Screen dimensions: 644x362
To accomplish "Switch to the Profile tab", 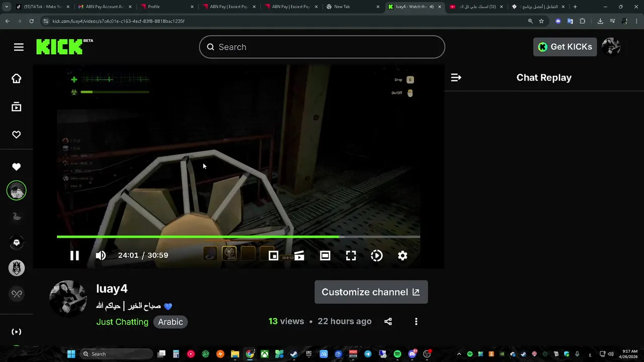I will 166,7.
